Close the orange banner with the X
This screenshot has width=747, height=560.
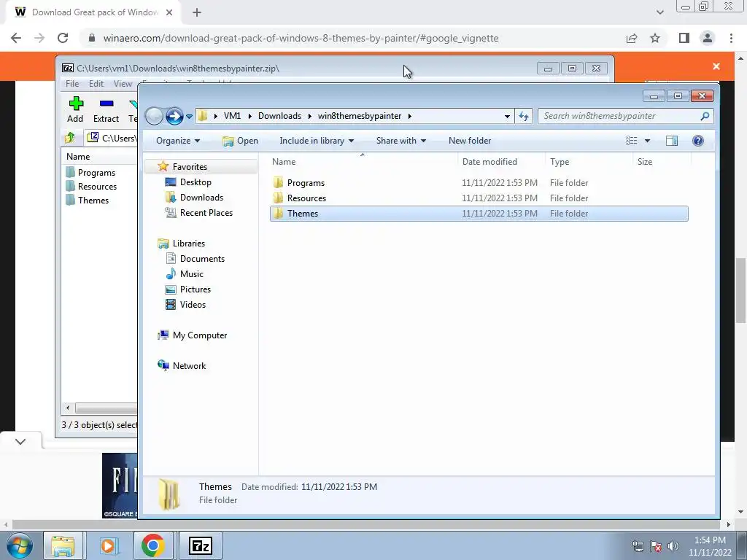point(716,66)
